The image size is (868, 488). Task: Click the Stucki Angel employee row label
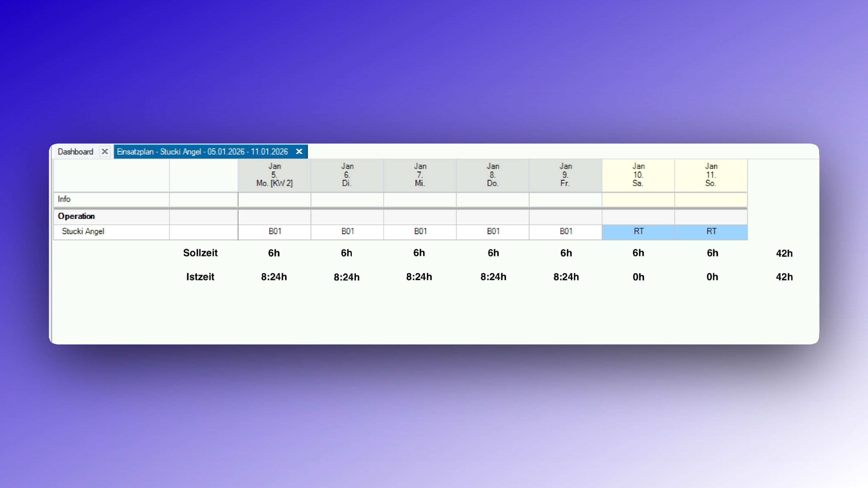tap(83, 232)
